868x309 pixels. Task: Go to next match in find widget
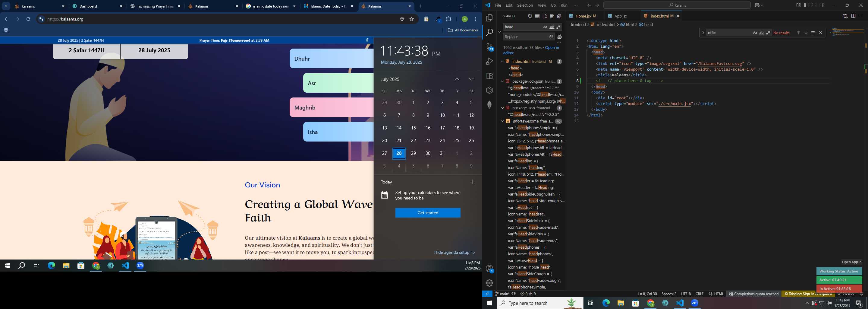pos(806,33)
